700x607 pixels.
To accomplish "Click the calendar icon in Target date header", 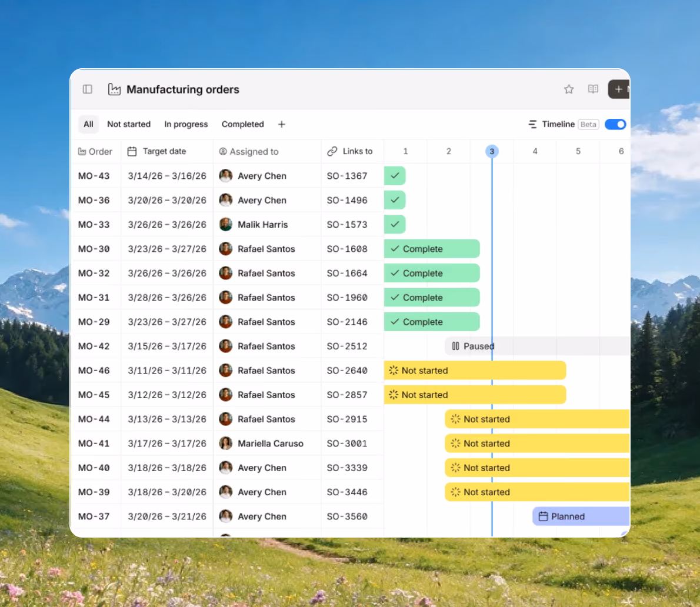I will (x=132, y=151).
